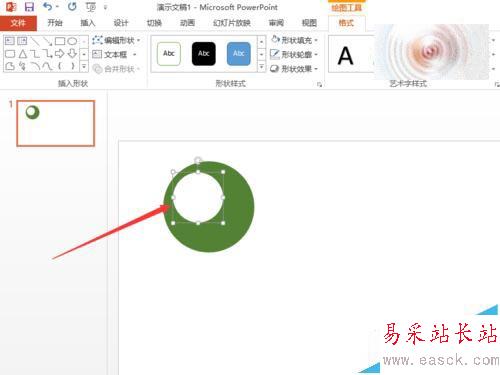Select the arc shape
The image size is (500, 375).
(x=35, y=66)
